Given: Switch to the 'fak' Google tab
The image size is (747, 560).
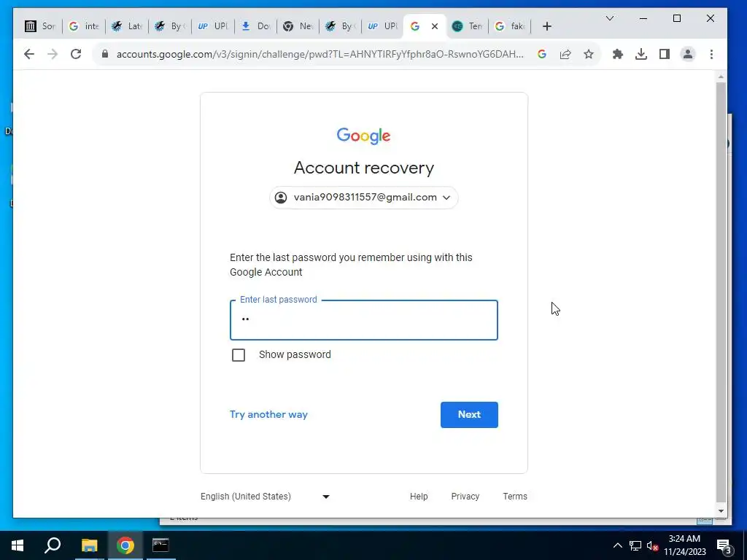Looking at the screenshot, I should (510, 26).
